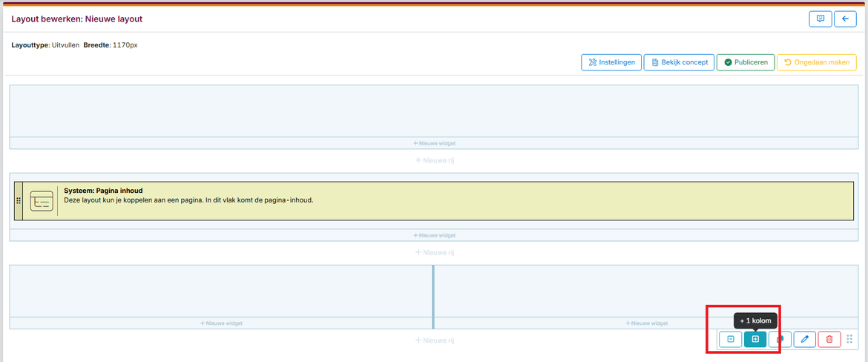The width and height of the screenshot is (868, 362).
Task: Publish the layout with Publiceren
Action: pos(746,62)
